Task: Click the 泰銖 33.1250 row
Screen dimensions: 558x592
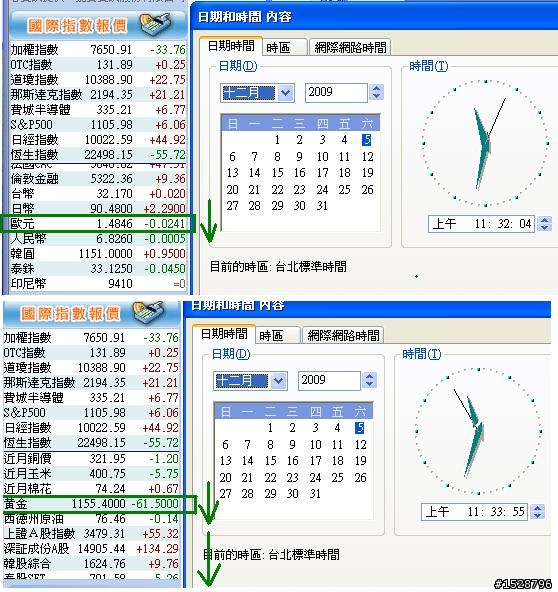Action: (x=98, y=268)
